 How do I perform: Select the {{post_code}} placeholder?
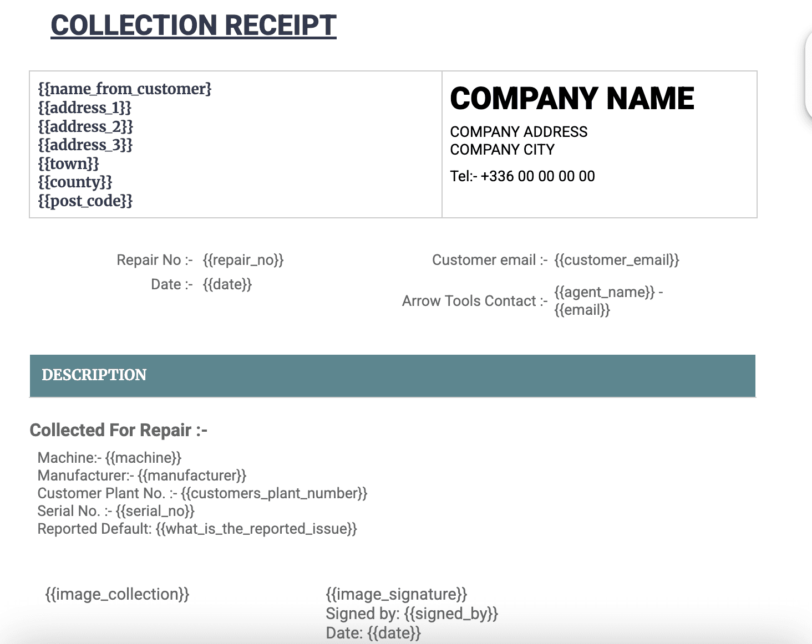point(85,201)
